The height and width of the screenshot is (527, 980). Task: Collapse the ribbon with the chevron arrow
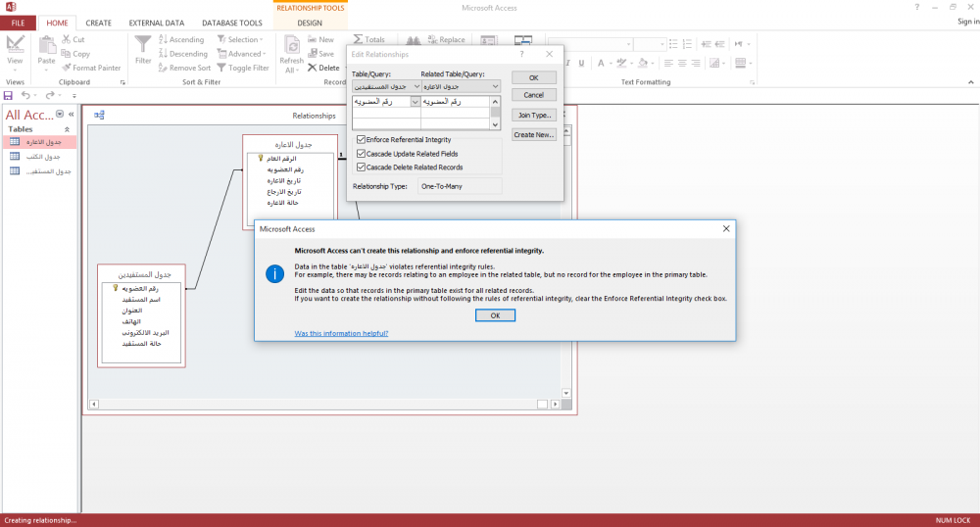pyautogui.click(x=970, y=82)
